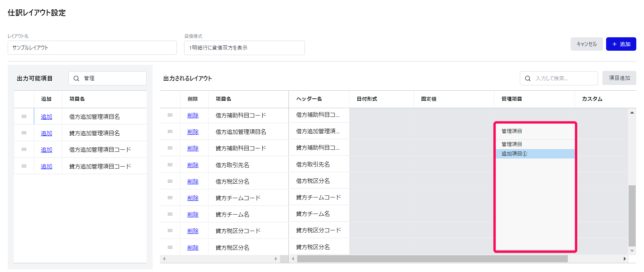Viewport: 644px width, 272px height.
Task: Click drag handle of 借方取引先名 layout row
Action: pyautogui.click(x=170, y=165)
